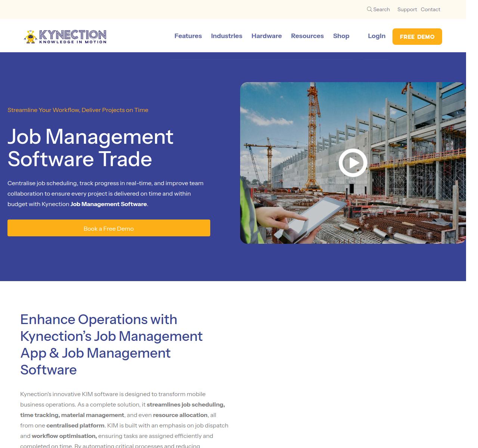Click the Streamline Your Workflow tagline
Viewport: 478px width, 448px height.
click(x=78, y=110)
